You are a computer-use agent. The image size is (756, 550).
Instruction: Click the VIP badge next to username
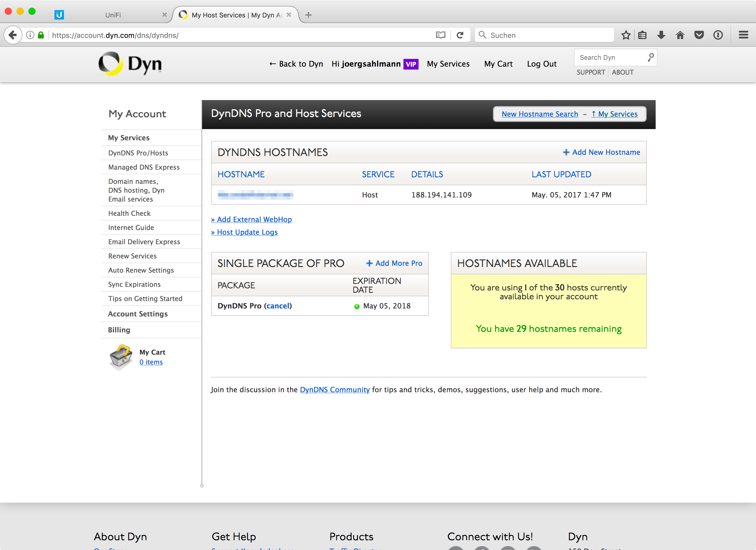(411, 64)
